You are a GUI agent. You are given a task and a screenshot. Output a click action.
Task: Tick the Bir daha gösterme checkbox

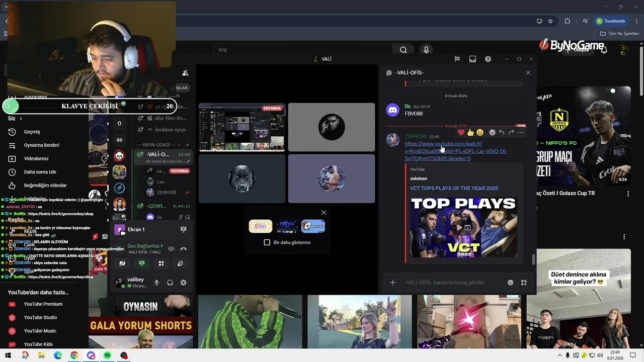pyautogui.click(x=267, y=242)
